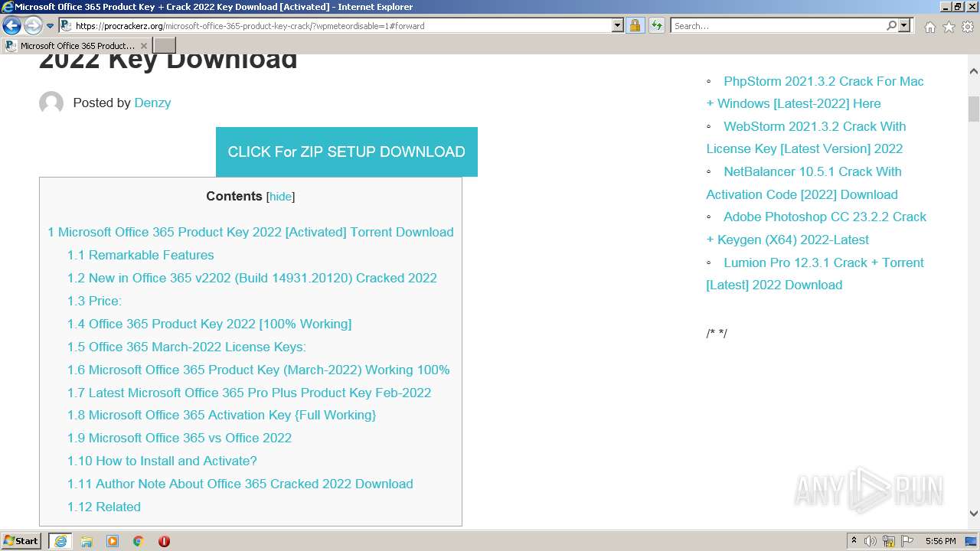Click the vertical scrollbar thumb

[x=973, y=109]
